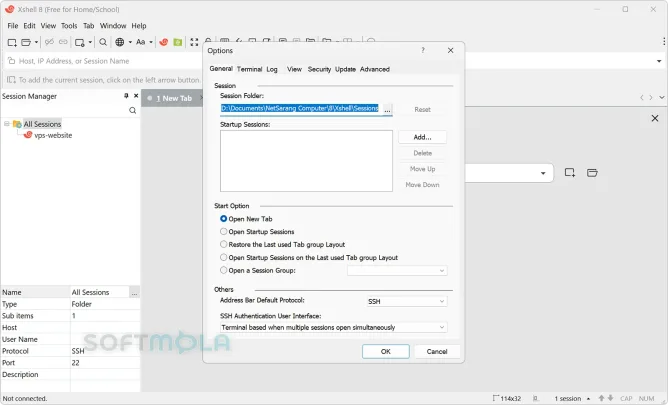Click the ellipsis next to Name All Sessions
The image size is (668, 405).
(134, 293)
